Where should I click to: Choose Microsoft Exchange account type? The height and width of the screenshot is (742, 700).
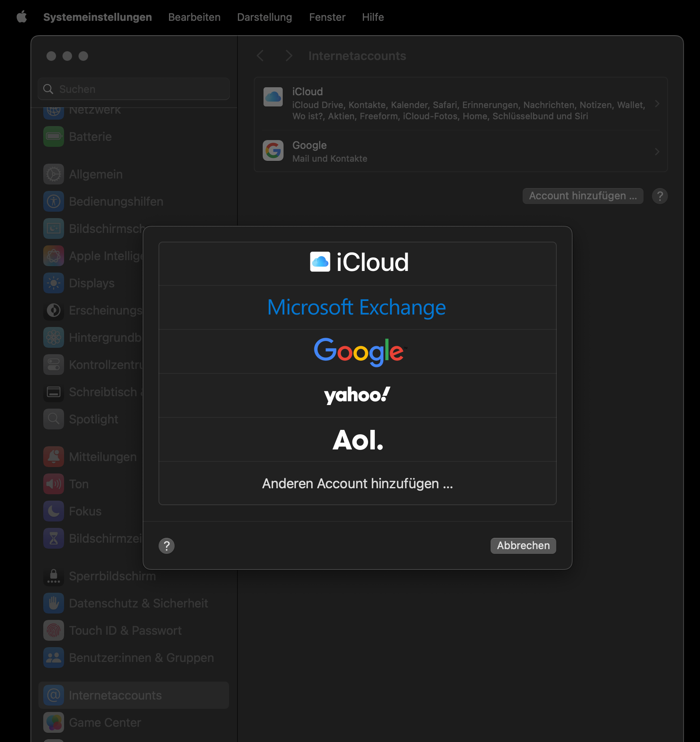[357, 307]
